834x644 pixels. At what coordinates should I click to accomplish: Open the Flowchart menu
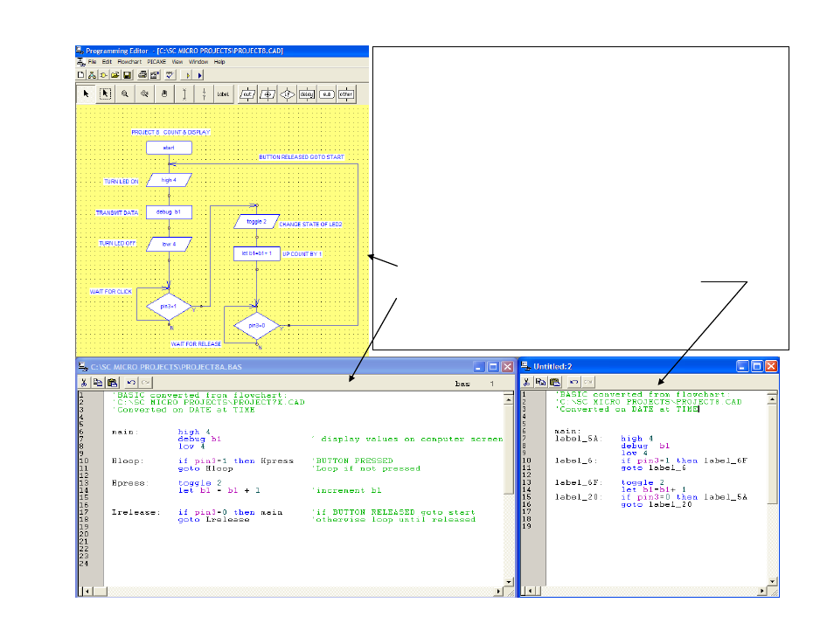[129, 62]
